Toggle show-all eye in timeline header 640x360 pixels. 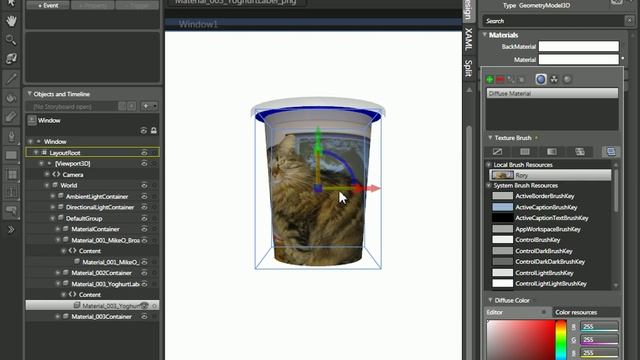pos(144,131)
